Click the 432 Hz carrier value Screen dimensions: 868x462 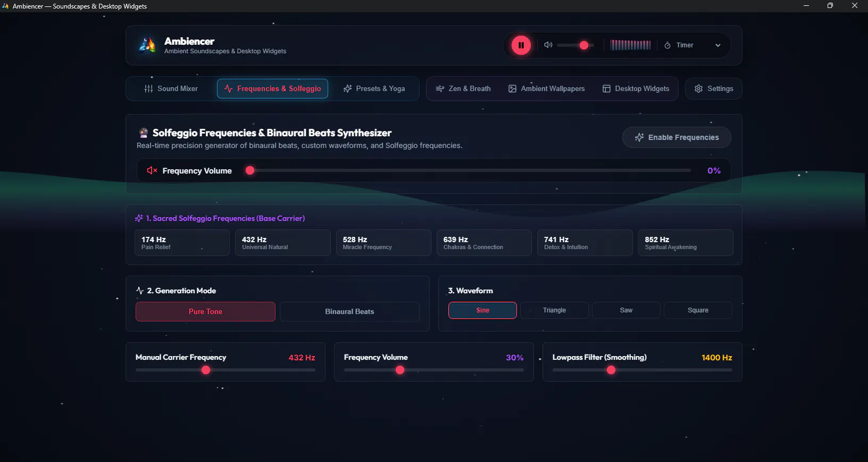302,358
